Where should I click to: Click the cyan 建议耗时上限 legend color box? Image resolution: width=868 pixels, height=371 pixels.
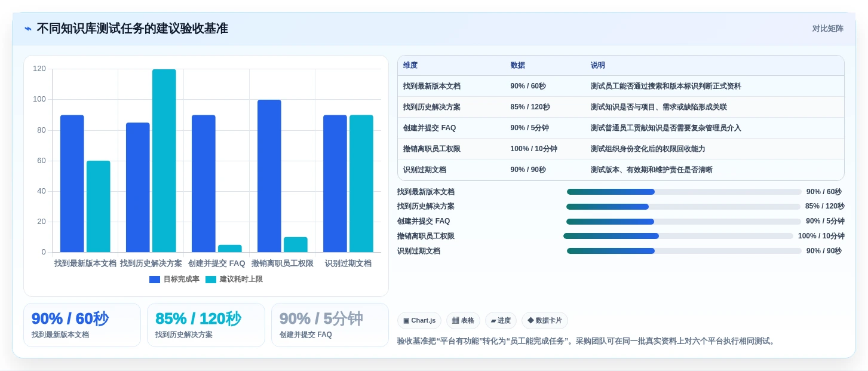click(x=211, y=280)
